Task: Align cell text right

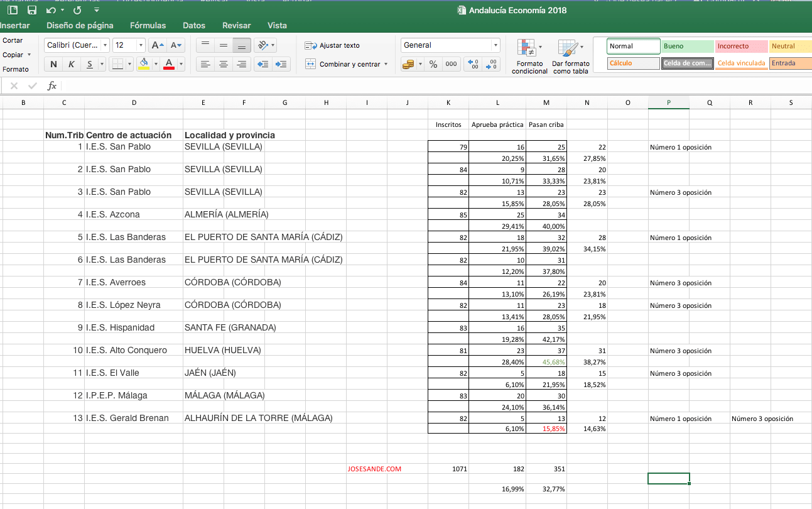Action: coord(242,64)
